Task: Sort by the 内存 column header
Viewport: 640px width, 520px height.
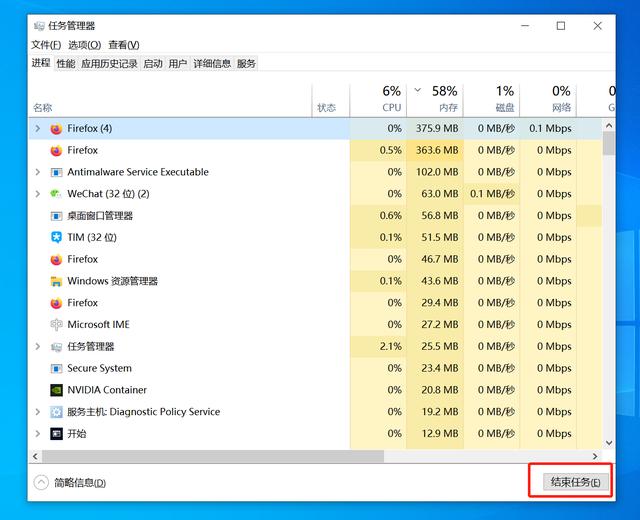Action: tap(435, 99)
